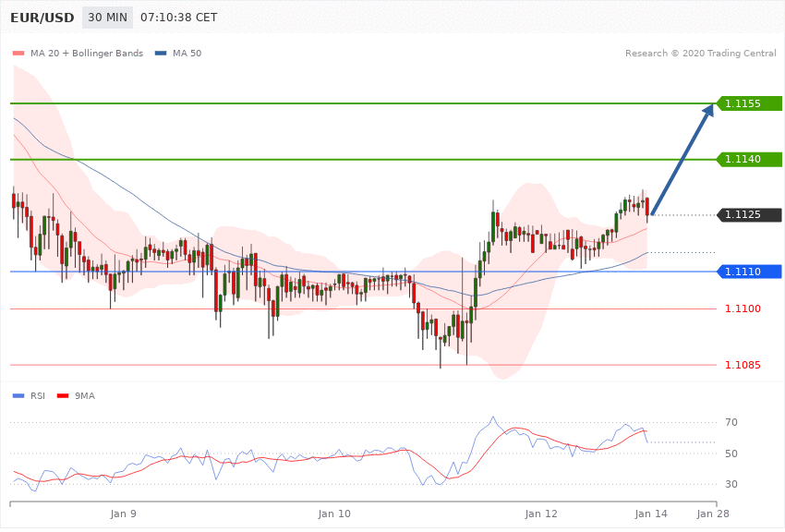Click the 1.1140 green resistance tag

(750, 159)
